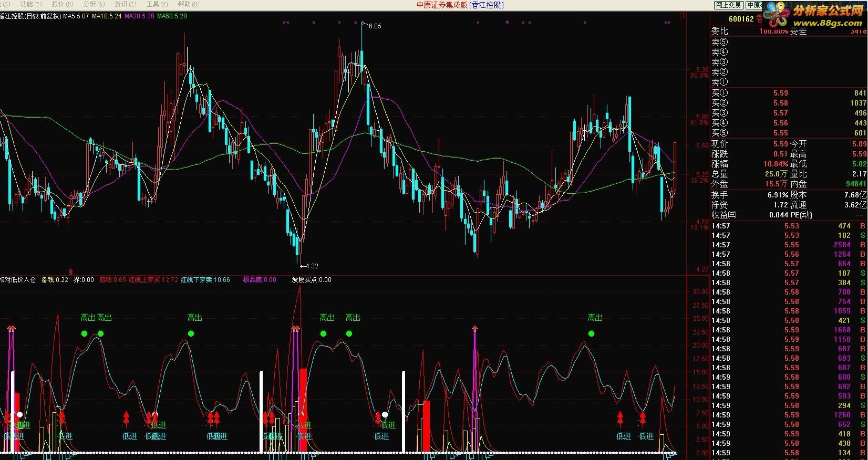This screenshot has width=868, height=460.
Task: Click the 涨幅 10.04% value
Action: pos(776,164)
